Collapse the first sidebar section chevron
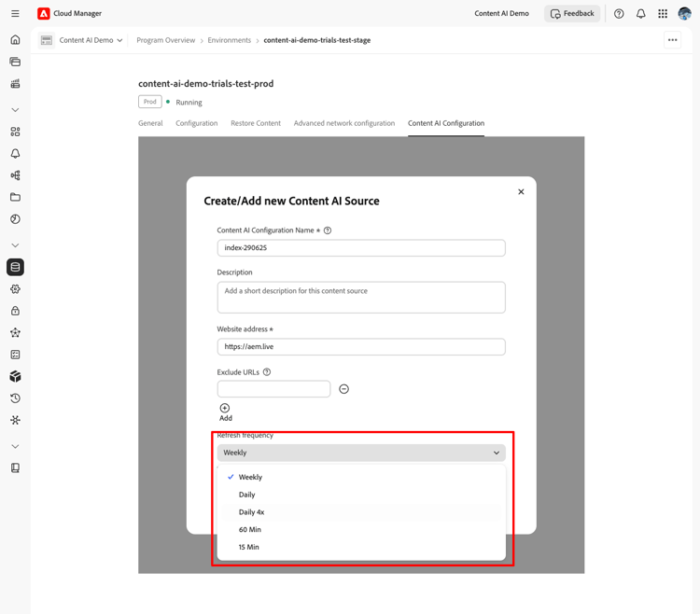The height and width of the screenshot is (614, 700). [15, 110]
